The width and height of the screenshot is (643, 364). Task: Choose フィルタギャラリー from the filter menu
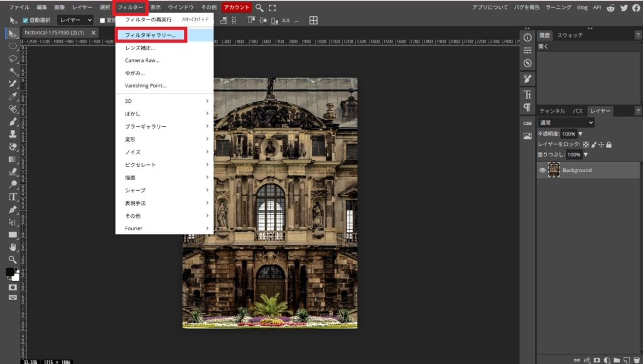click(x=151, y=35)
